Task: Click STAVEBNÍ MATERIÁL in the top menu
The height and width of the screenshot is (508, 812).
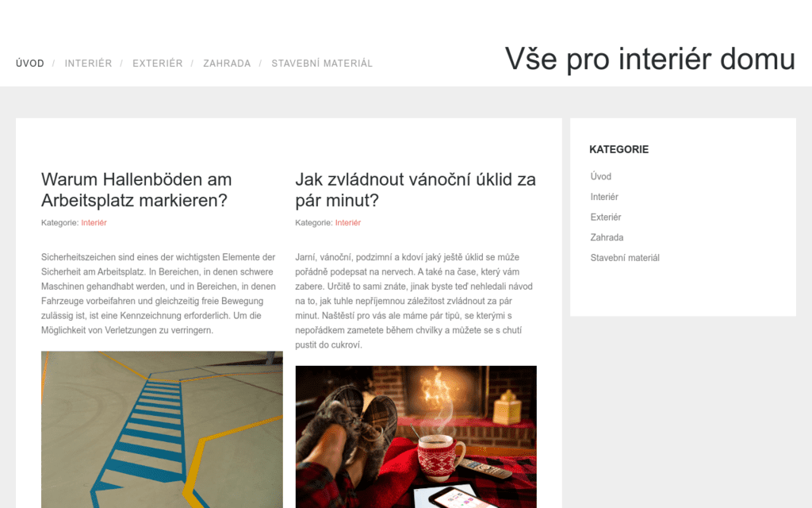Action: [x=322, y=63]
